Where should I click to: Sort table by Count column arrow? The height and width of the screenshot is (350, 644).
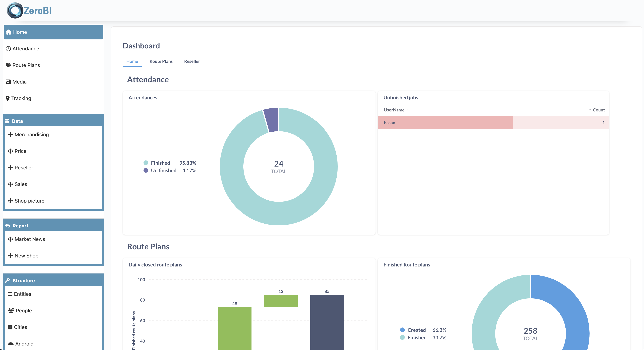pos(590,110)
